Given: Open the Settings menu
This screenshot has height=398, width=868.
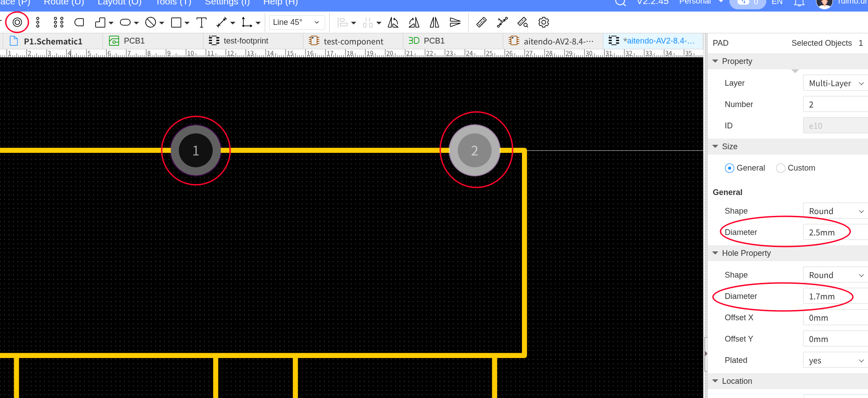Looking at the screenshot, I should [x=227, y=2].
